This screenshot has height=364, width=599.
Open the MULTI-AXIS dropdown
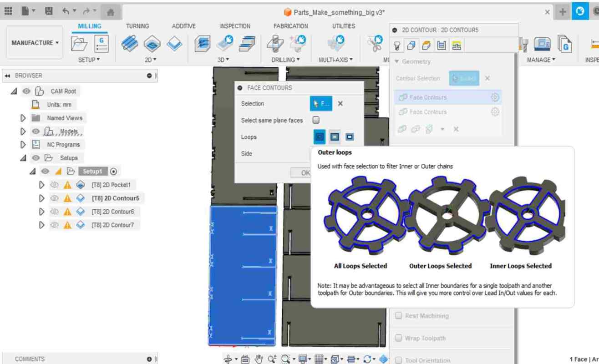click(x=335, y=60)
